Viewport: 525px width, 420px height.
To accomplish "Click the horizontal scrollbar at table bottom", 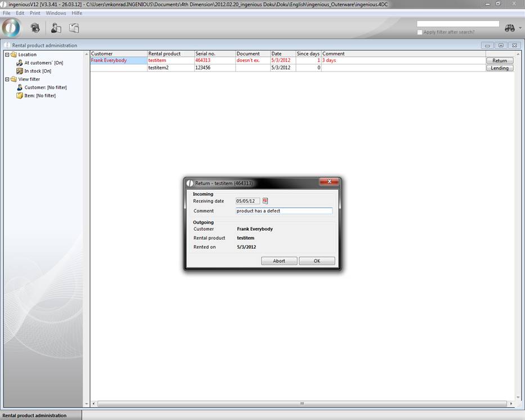I will tap(302, 404).
